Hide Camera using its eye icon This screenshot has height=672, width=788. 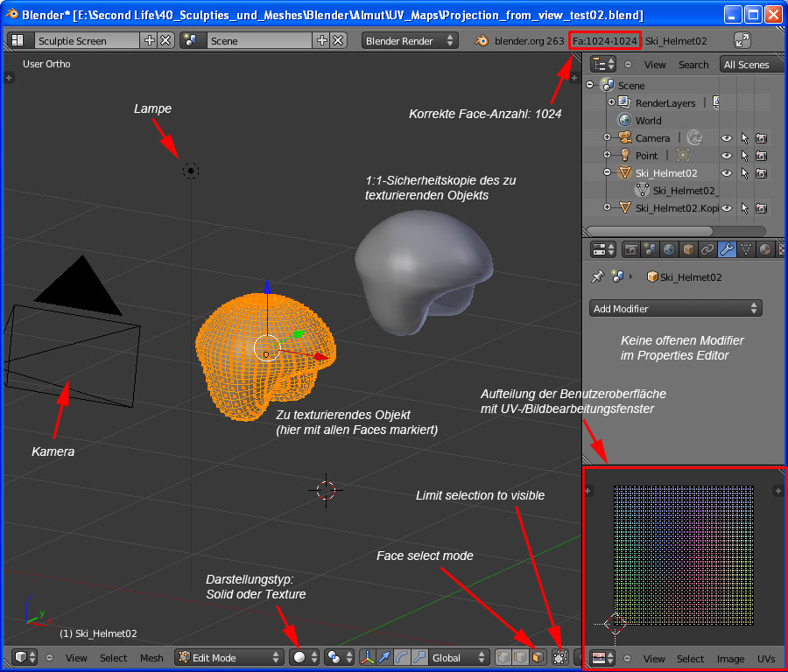point(726,138)
